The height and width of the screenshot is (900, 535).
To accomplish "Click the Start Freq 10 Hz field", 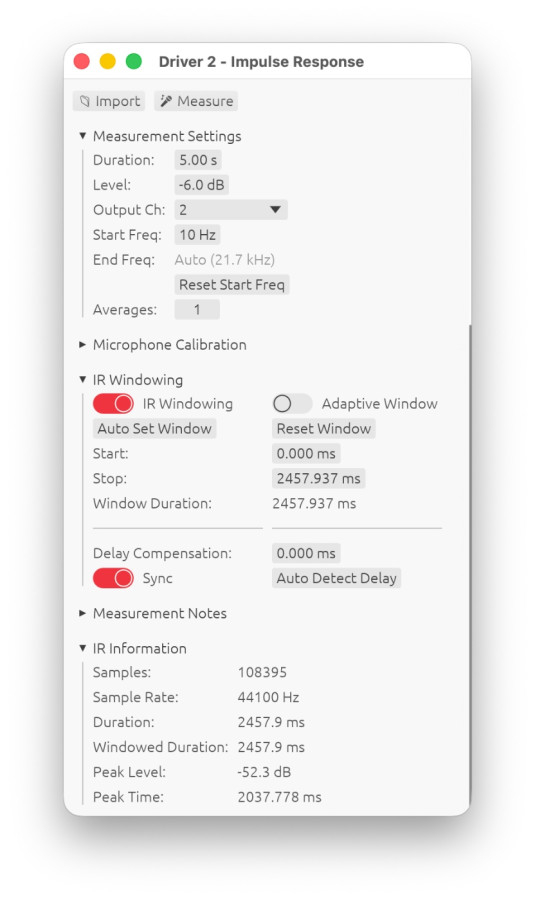I will pos(197,235).
